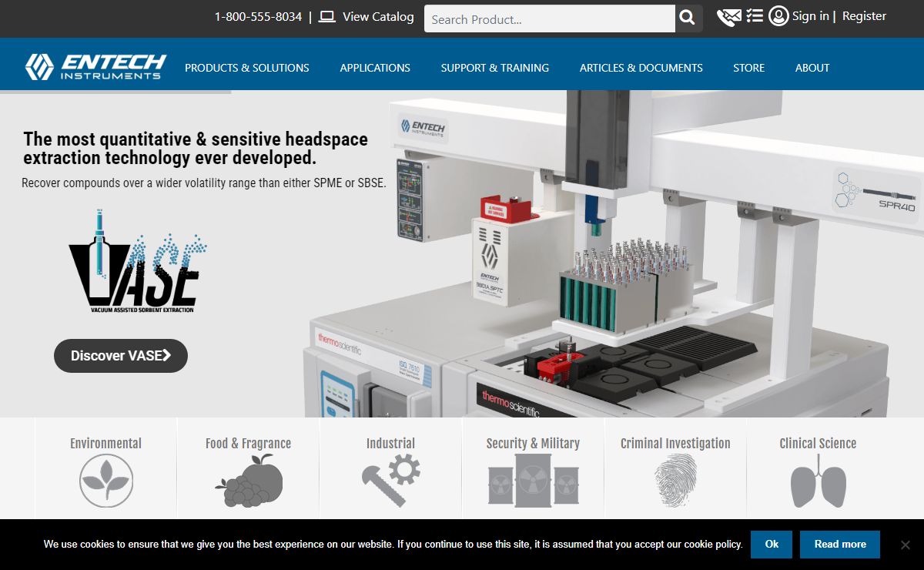Click the Security & Military category label
Image resolution: width=924 pixels, height=570 pixels.
pos(533,443)
